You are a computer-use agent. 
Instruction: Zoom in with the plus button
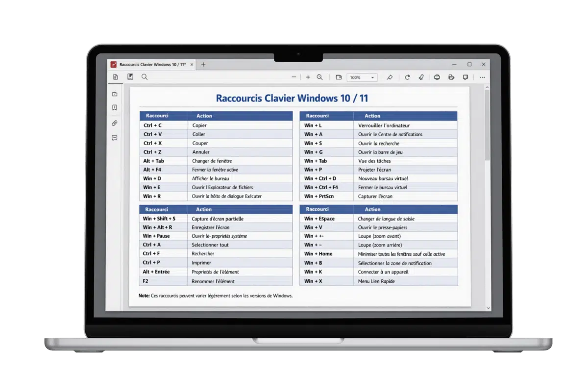click(308, 77)
